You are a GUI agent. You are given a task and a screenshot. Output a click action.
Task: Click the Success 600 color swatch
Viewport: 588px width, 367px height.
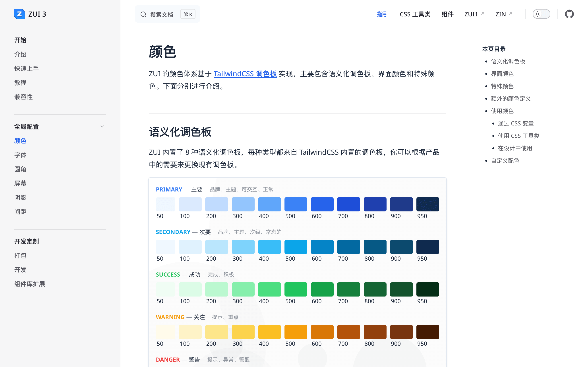[x=322, y=289]
